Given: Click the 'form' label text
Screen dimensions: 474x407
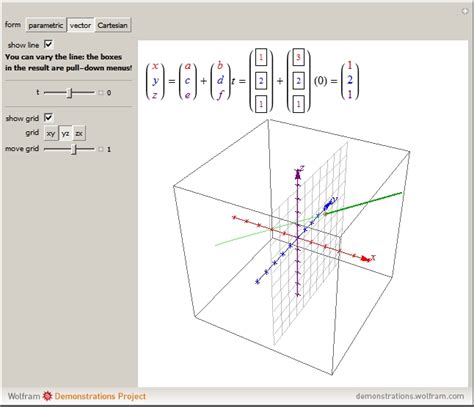Looking at the screenshot, I should click(x=13, y=25).
